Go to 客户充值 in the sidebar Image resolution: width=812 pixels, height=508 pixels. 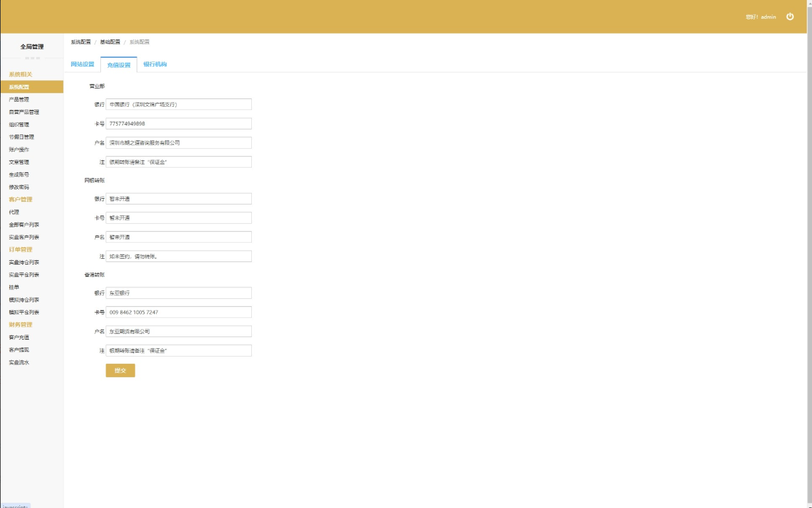19,337
